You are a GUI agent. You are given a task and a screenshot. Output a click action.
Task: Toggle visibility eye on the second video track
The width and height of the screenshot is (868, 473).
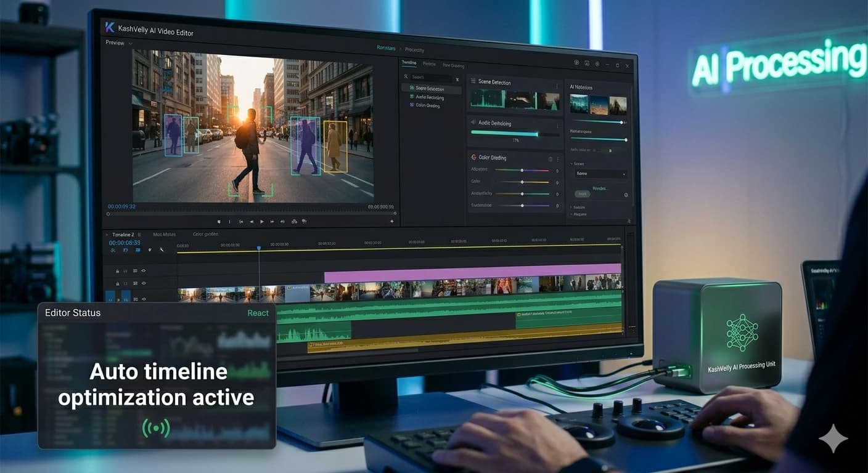point(144,284)
